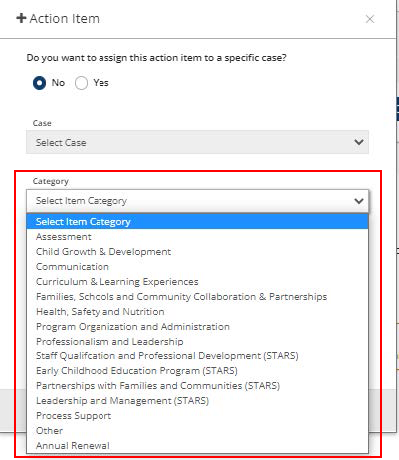Select Early Childhood Education Program (STARS)
This screenshot has width=399, height=460.
[197, 371]
